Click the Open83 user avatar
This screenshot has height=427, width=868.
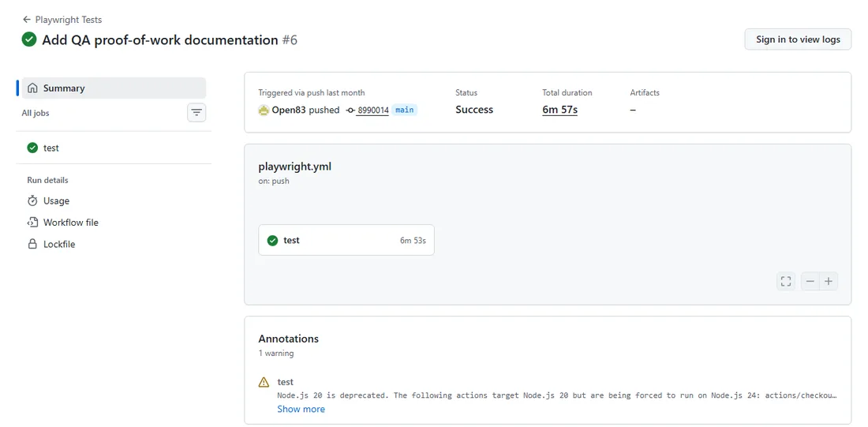coord(264,110)
